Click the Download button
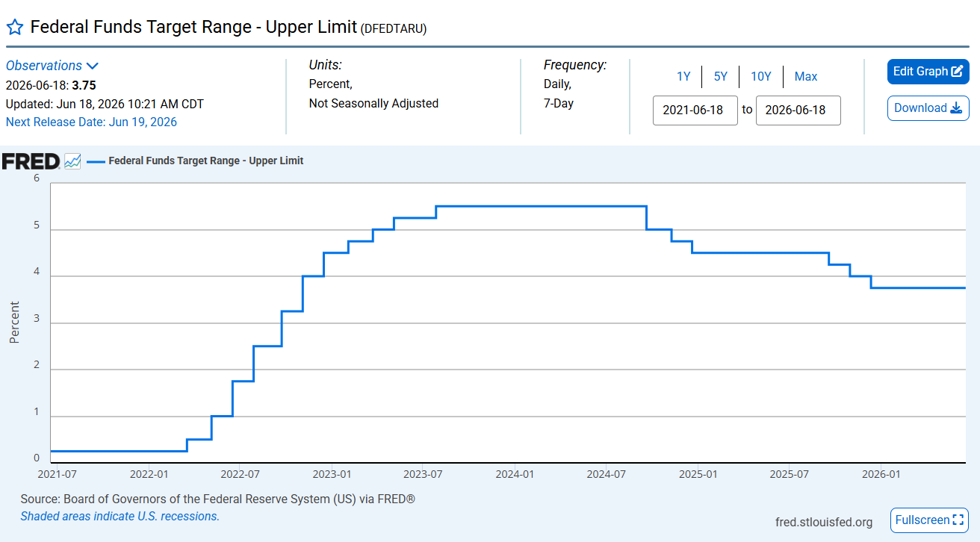The width and height of the screenshot is (980, 542). (928, 108)
